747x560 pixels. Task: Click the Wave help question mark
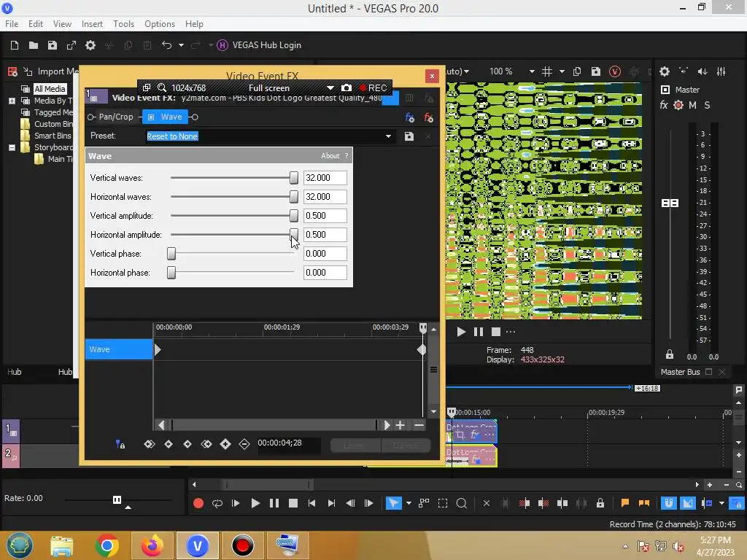[x=347, y=156]
